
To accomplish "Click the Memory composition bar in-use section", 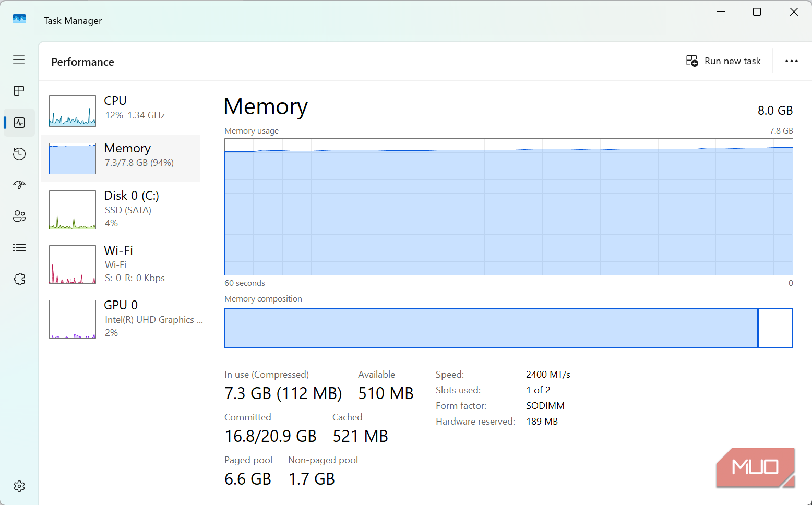I will pos(492,328).
